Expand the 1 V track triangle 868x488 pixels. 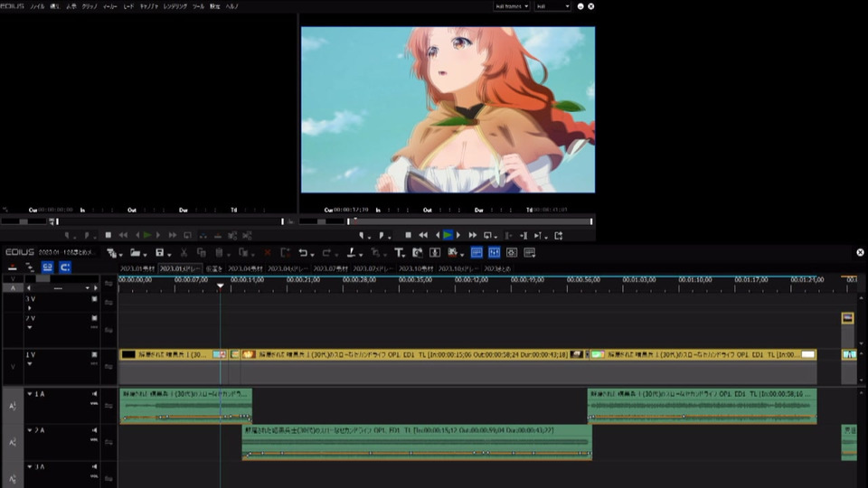(30, 364)
